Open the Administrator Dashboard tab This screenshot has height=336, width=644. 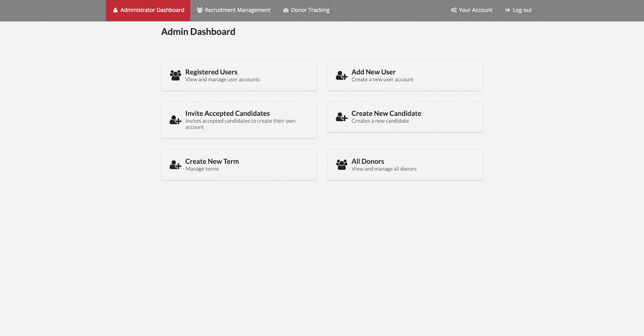click(x=148, y=10)
